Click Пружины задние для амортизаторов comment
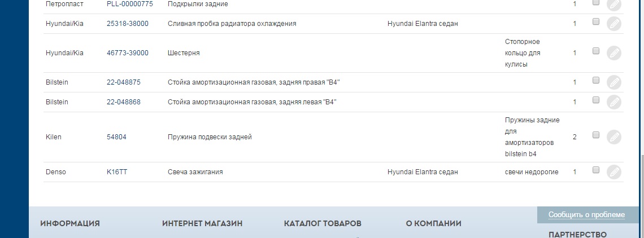 tap(532, 137)
